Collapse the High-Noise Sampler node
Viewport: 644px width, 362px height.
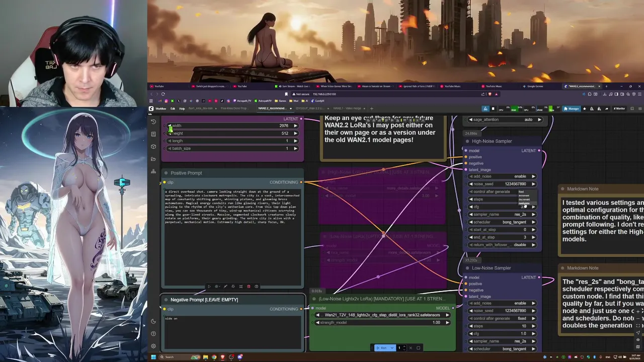pos(467,141)
